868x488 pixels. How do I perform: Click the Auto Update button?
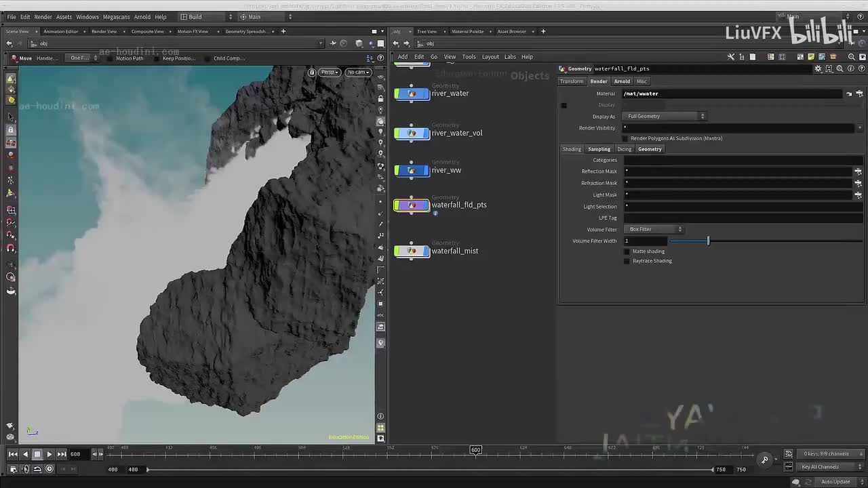point(835,482)
